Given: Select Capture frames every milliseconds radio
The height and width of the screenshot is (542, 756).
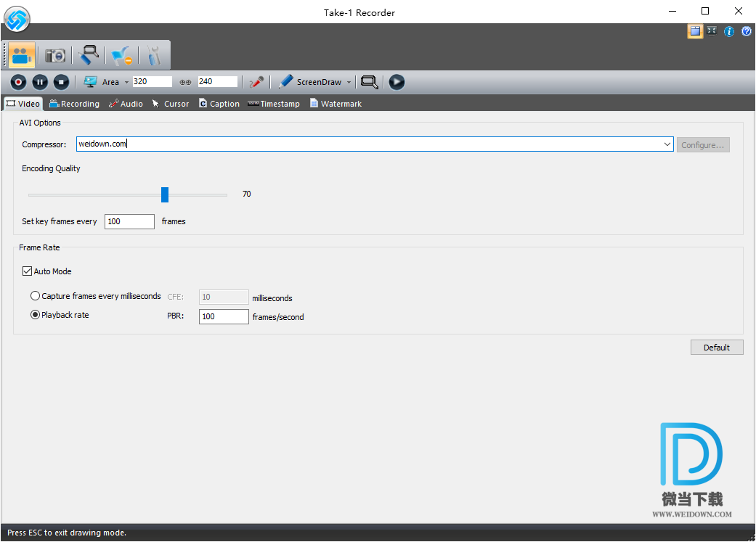Looking at the screenshot, I should [x=35, y=296].
